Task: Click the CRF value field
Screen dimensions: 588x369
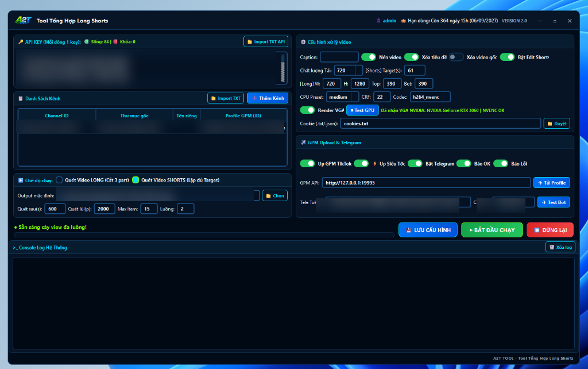Action: (x=382, y=97)
